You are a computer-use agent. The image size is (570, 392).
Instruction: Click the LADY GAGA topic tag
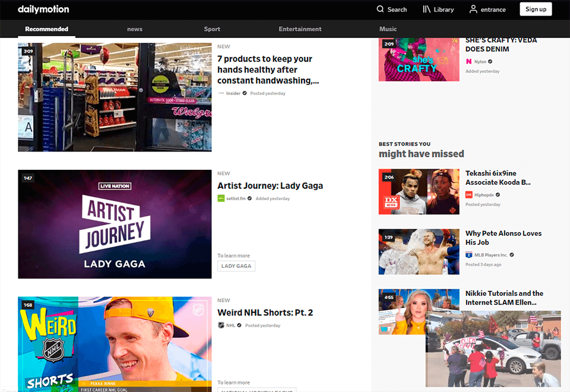point(236,265)
